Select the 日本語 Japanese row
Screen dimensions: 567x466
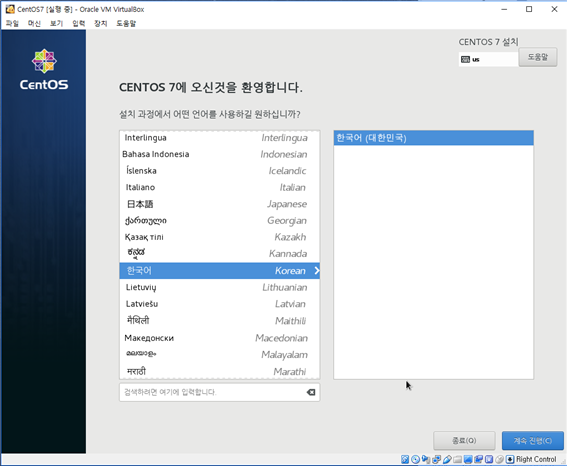tap(219, 204)
